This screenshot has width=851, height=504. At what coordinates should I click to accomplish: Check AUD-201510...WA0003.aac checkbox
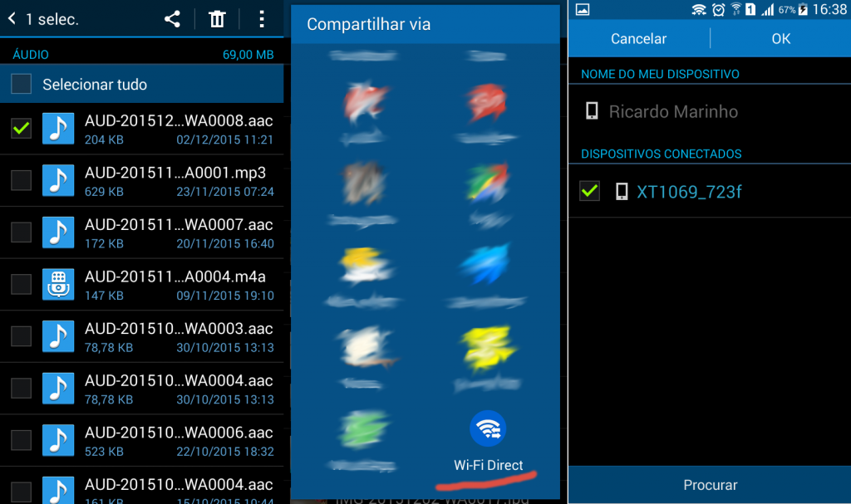click(21, 336)
